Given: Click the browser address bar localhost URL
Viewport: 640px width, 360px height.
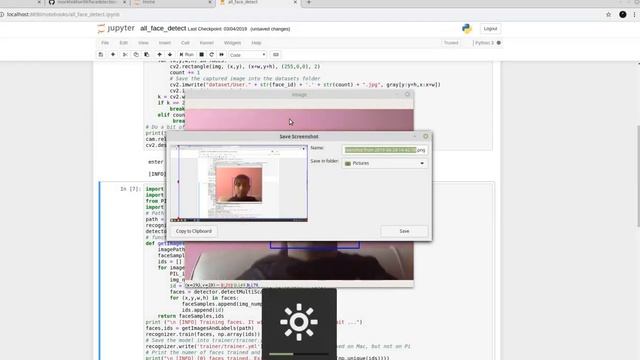Looking at the screenshot, I should click(x=63, y=14).
